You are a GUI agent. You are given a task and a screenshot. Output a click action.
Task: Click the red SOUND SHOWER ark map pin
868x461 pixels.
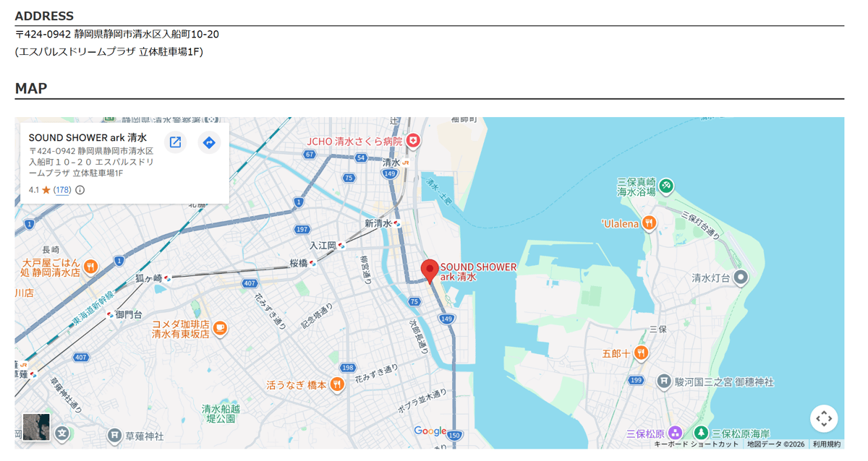pos(430,272)
